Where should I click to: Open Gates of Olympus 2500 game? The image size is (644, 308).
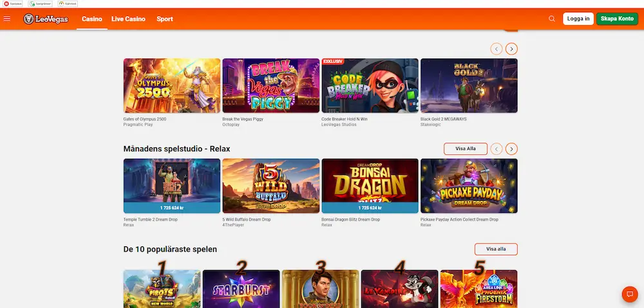click(172, 86)
